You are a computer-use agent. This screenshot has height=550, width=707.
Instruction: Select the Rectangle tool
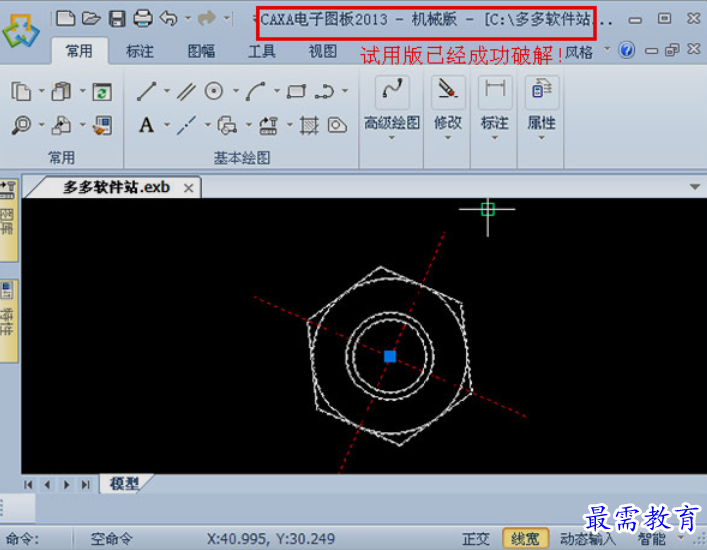pyautogui.click(x=296, y=92)
